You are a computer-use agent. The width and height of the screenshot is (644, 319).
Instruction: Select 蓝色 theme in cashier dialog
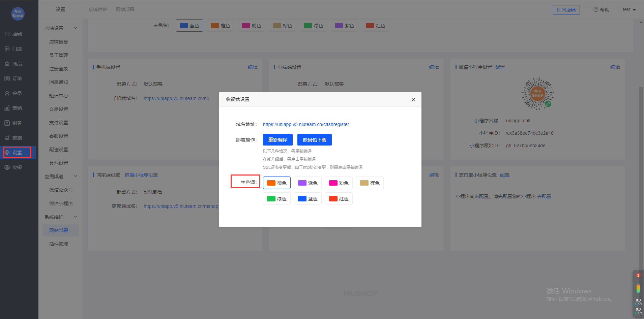pyautogui.click(x=308, y=199)
